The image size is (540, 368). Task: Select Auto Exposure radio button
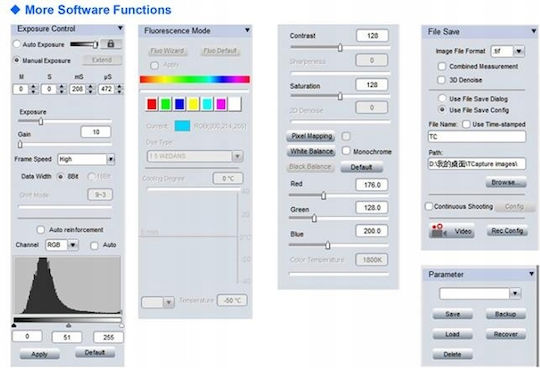17,44
